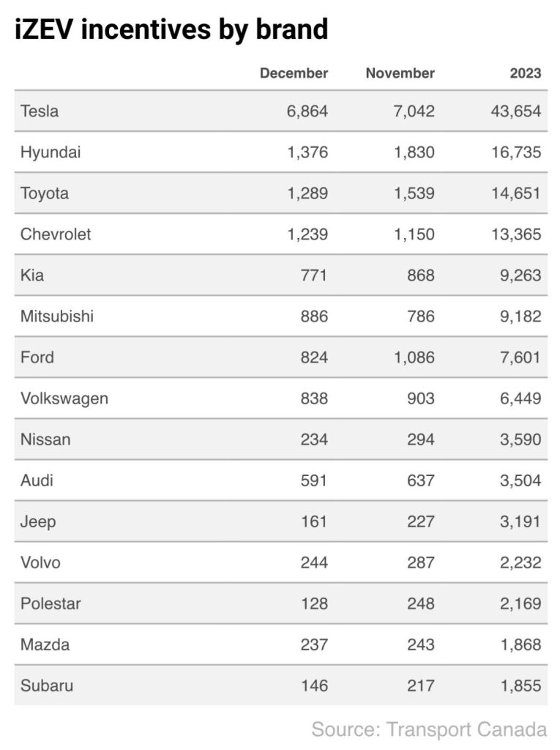Select the Chevrolet brand name

point(56,234)
